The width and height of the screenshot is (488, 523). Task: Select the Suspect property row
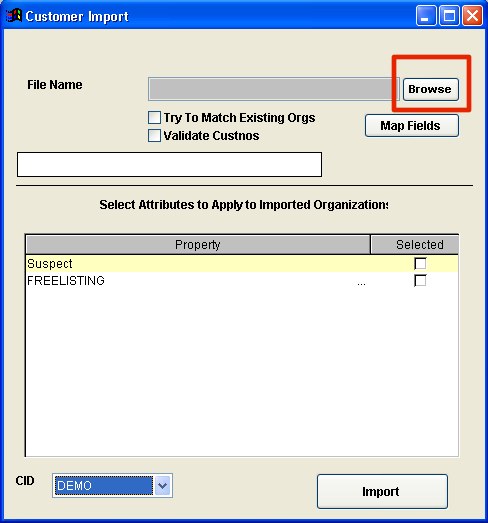point(242,264)
